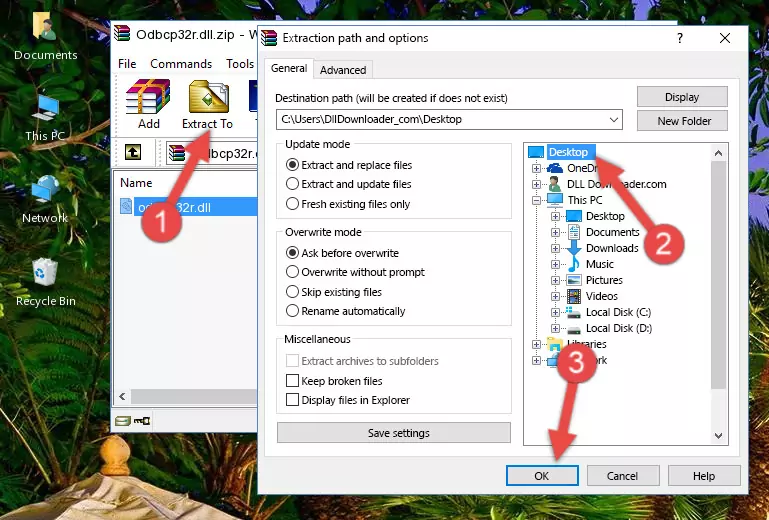Select Local Disk (D:) in the tree
769x520 pixels.
619,328
